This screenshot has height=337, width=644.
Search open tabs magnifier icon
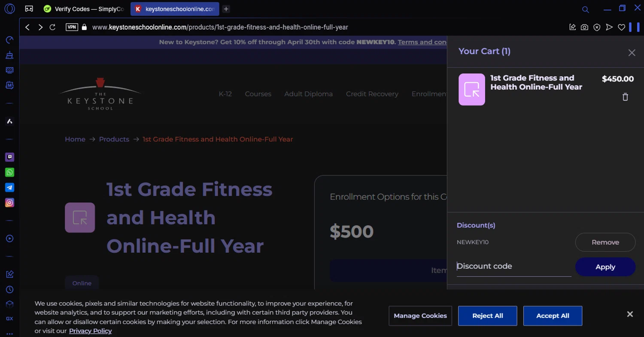(x=585, y=9)
